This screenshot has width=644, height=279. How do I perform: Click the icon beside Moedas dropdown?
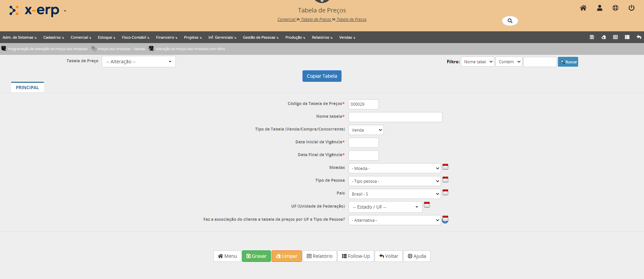(445, 167)
